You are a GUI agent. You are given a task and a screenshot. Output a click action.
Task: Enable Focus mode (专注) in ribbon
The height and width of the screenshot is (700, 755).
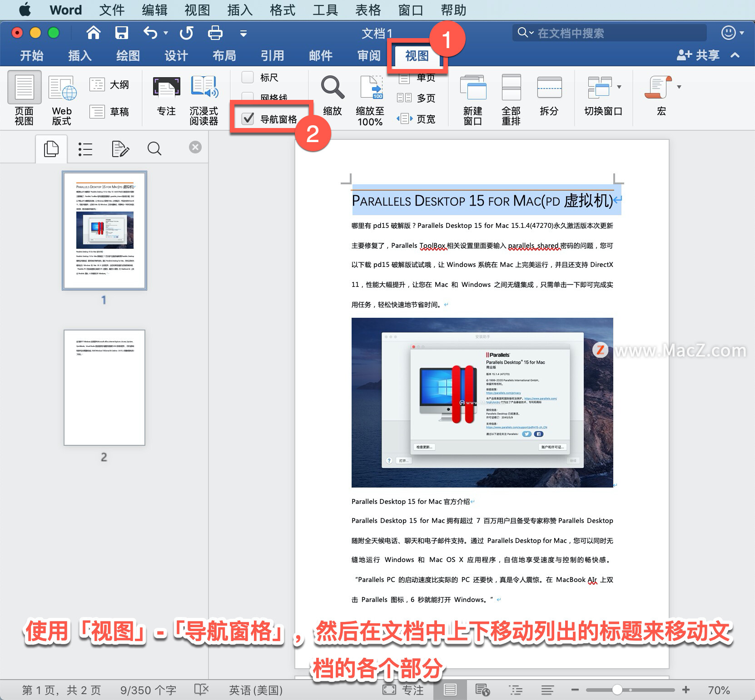tap(166, 96)
